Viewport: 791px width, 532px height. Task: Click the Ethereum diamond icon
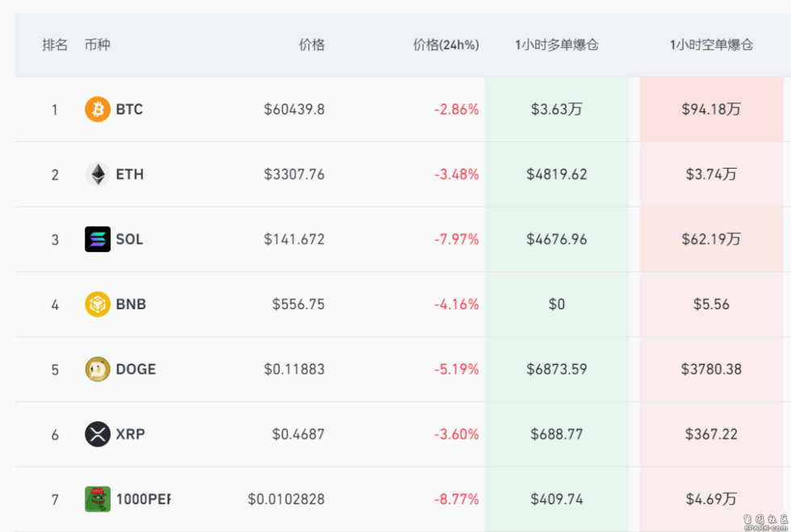[98, 174]
